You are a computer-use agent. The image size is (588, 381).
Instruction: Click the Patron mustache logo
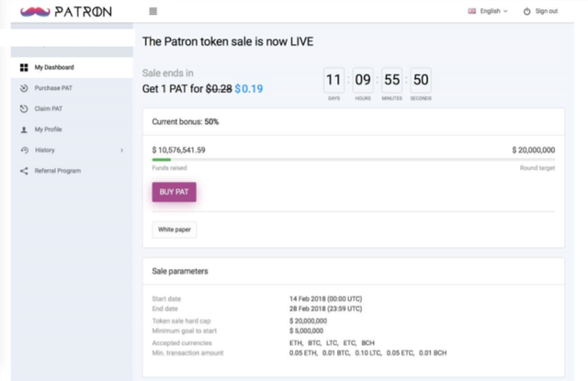[34, 12]
